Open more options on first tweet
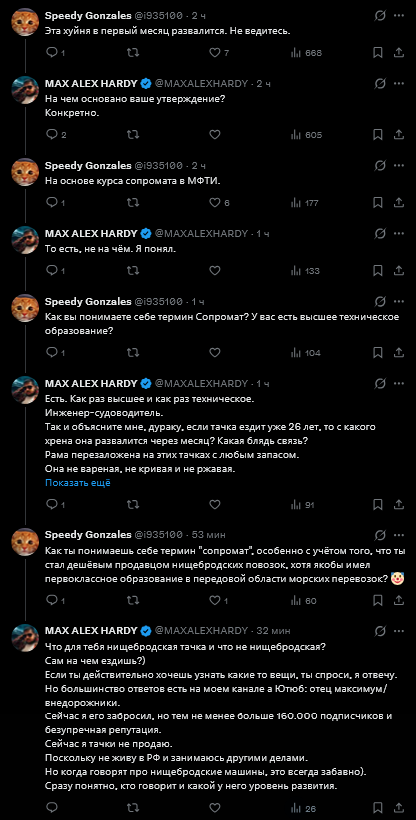The height and width of the screenshot is (820, 416). coord(399,16)
